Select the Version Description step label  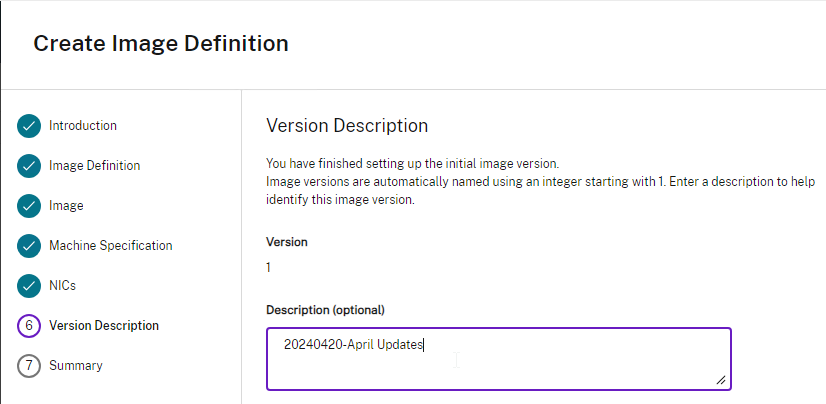pyautogui.click(x=103, y=326)
